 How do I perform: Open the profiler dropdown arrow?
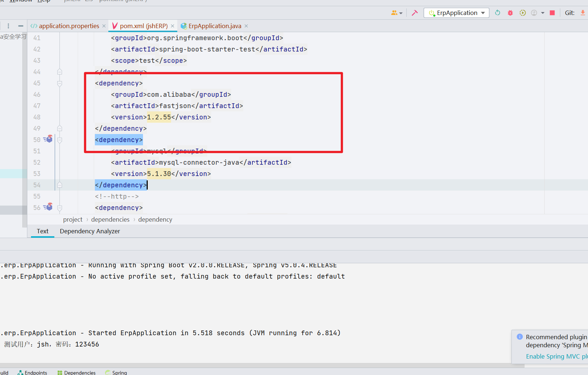click(542, 13)
